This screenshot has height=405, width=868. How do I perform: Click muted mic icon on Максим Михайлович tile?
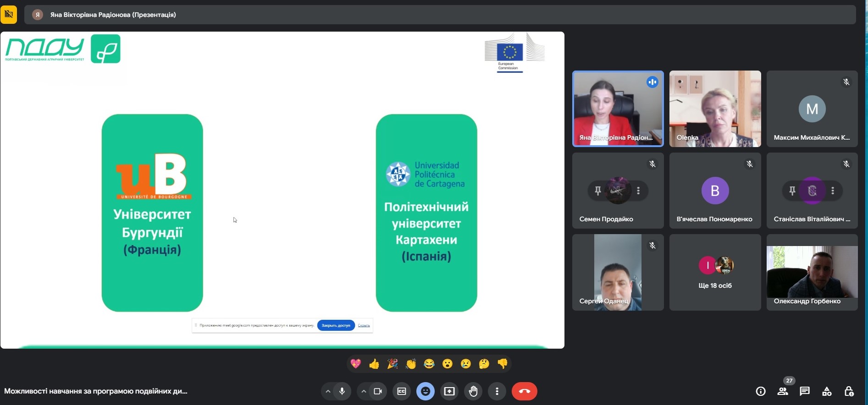pyautogui.click(x=846, y=82)
